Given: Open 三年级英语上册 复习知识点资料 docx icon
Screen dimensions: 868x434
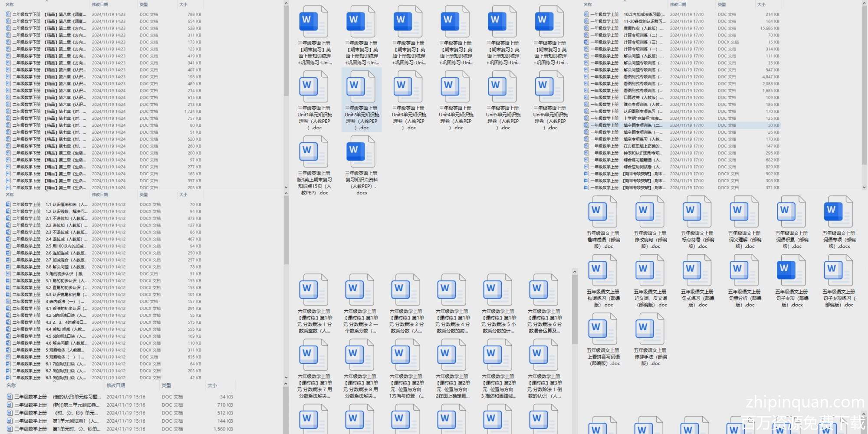Looking at the screenshot, I should point(361,152).
